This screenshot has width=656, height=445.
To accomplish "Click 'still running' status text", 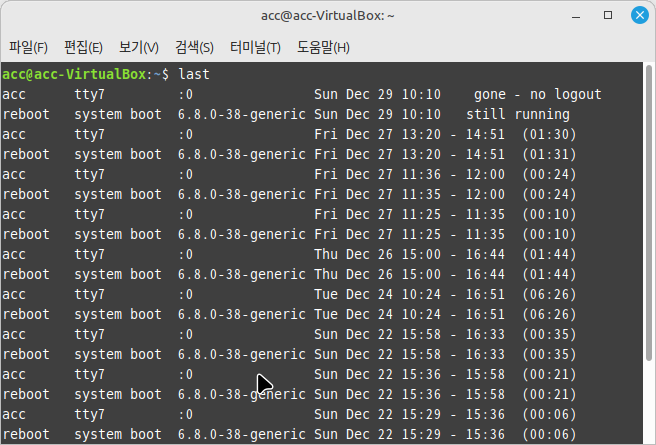I will [518, 115].
